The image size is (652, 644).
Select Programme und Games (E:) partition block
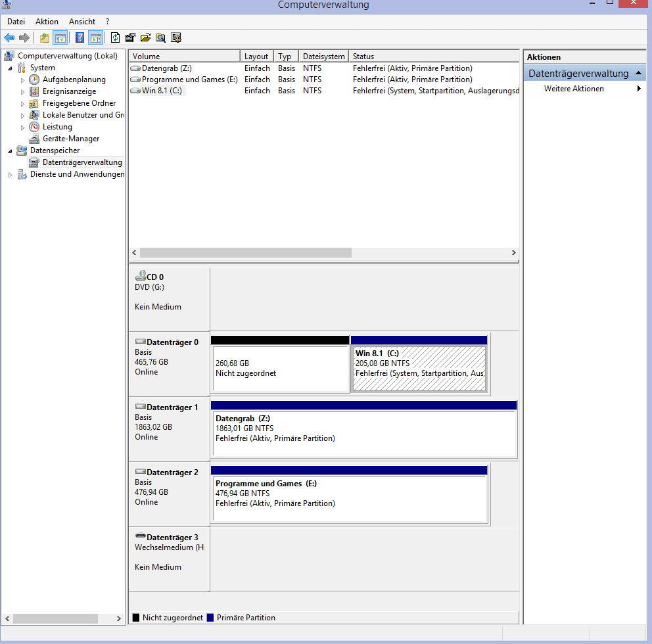[x=349, y=494]
